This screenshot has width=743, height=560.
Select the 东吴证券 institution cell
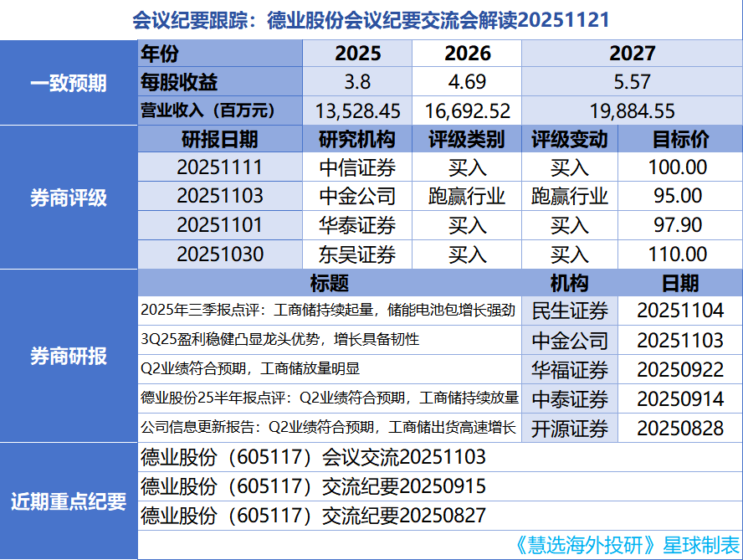tap(357, 254)
